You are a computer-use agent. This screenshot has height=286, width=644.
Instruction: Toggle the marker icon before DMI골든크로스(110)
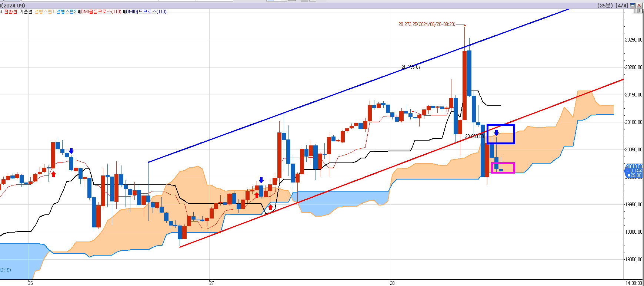79,12
